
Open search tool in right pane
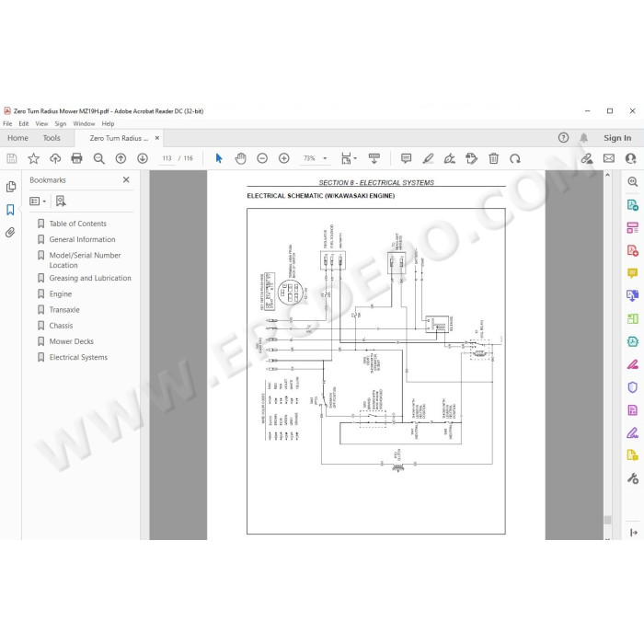coord(633,181)
